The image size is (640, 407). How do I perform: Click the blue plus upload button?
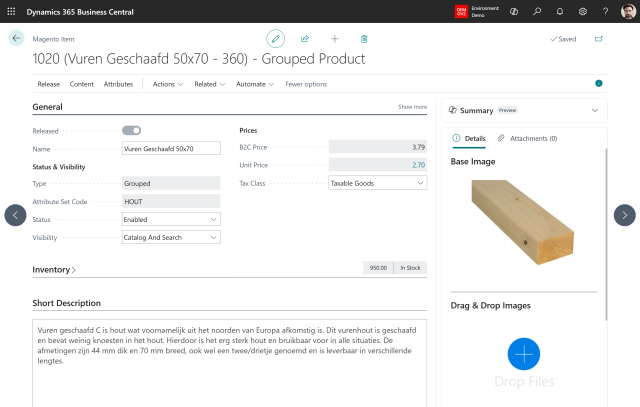(524, 354)
